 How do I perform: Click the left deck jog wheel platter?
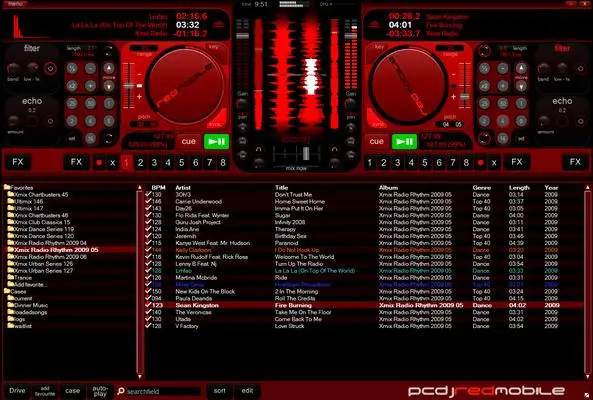tap(185, 86)
